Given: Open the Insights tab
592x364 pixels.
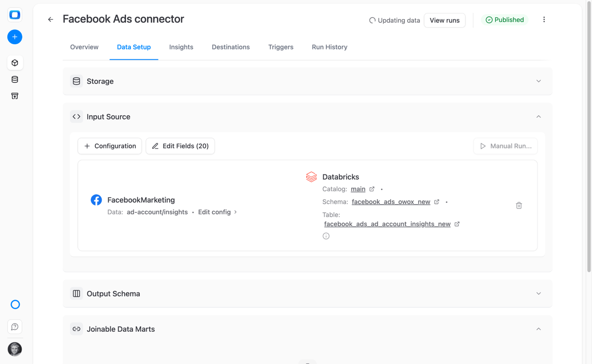Looking at the screenshot, I should click(181, 47).
